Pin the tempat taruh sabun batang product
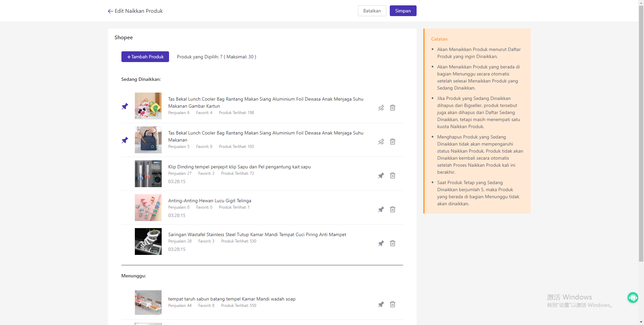This screenshot has width=644, height=325. (381, 305)
